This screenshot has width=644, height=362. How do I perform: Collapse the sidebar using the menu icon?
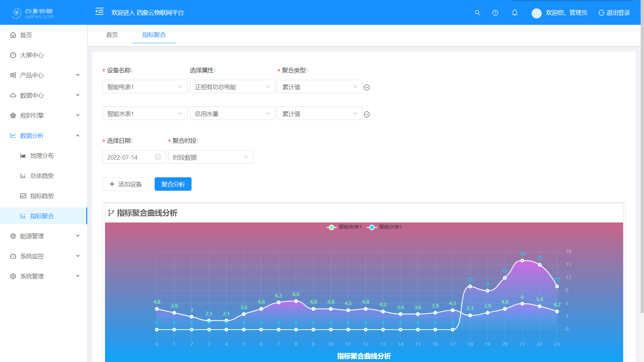pos(99,11)
